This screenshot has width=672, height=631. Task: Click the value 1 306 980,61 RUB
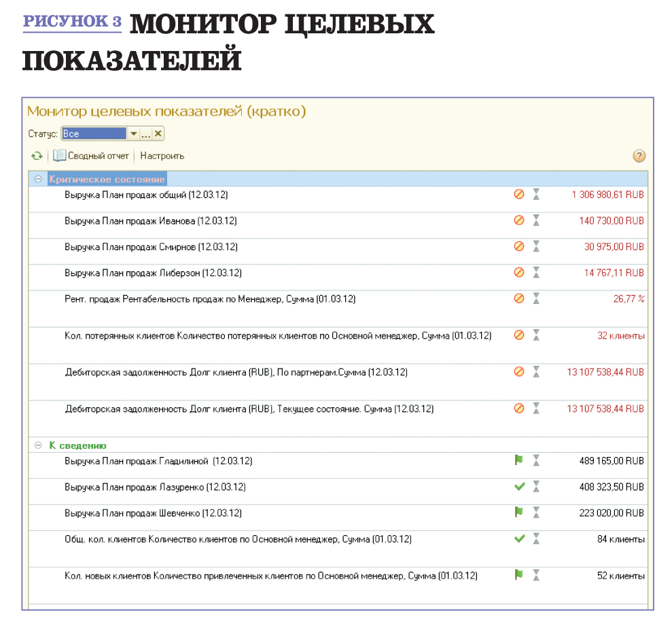(607, 194)
